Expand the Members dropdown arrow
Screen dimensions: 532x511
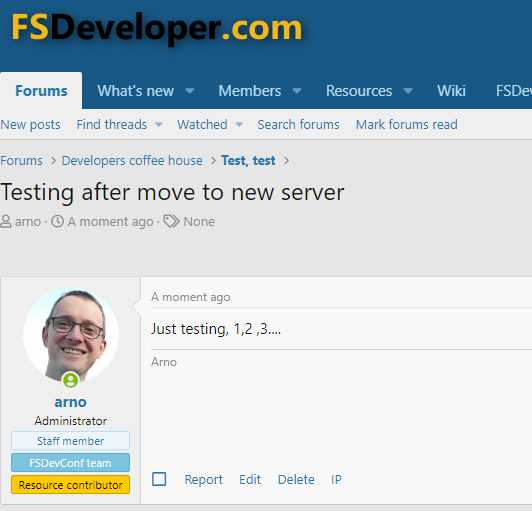[x=297, y=91]
